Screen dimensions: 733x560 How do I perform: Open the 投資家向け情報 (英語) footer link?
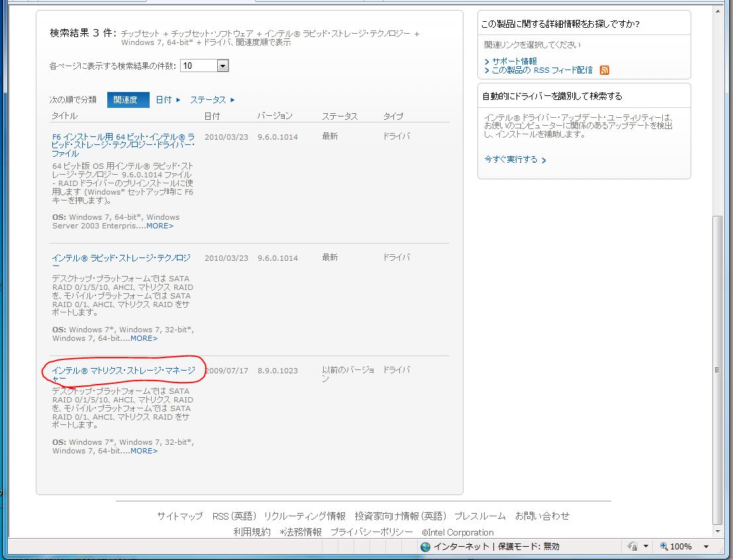(400, 516)
